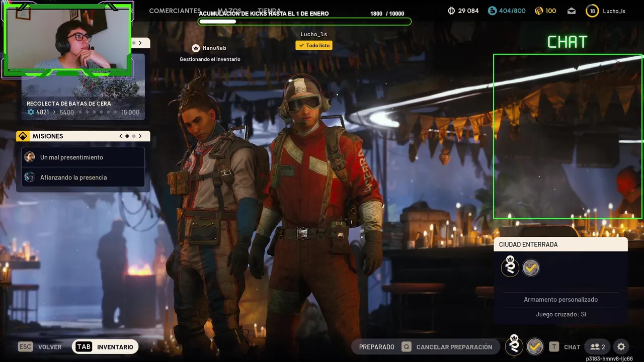The image size is (644, 362).
Task: Click the portrait icon for 'Afianzando la presencia'
Action: (x=30, y=177)
